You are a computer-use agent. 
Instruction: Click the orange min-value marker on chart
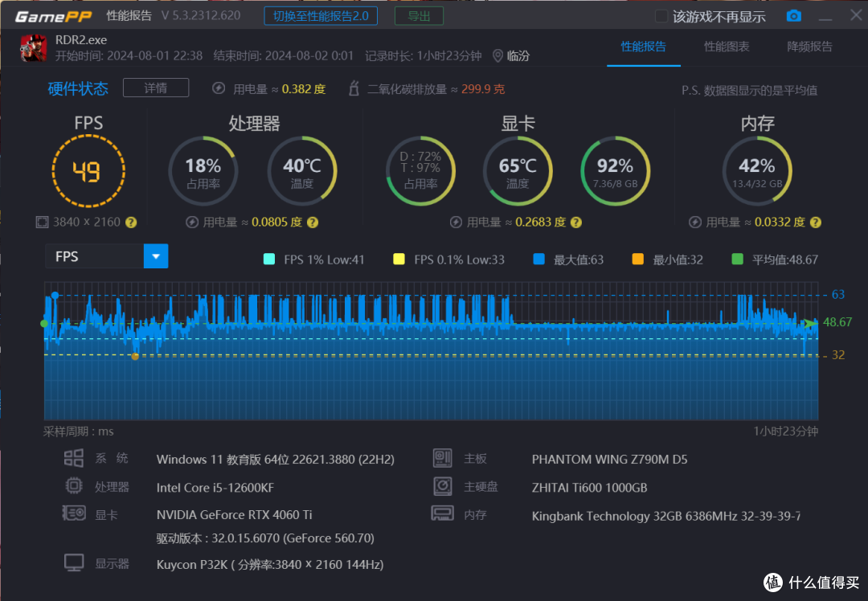(x=135, y=357)
